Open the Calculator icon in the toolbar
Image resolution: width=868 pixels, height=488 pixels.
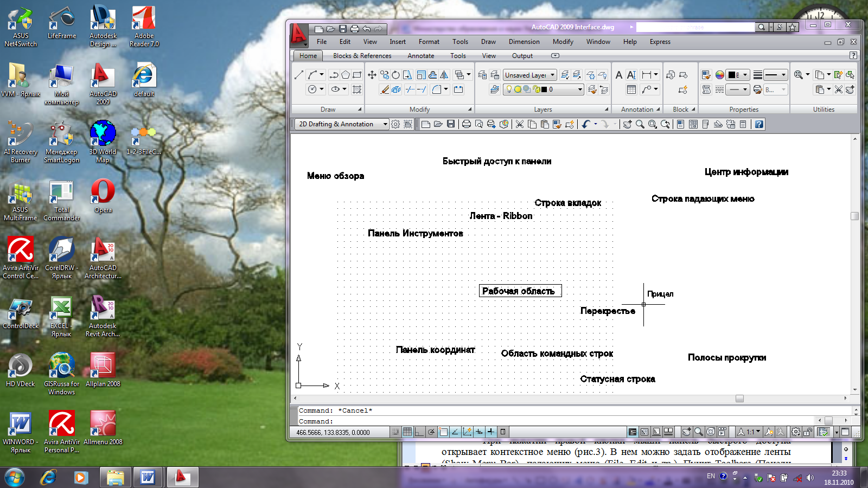(743, 124)
